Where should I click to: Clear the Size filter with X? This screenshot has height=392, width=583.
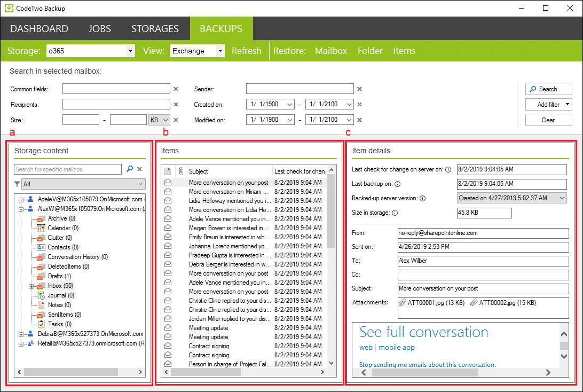pos(176,120)
